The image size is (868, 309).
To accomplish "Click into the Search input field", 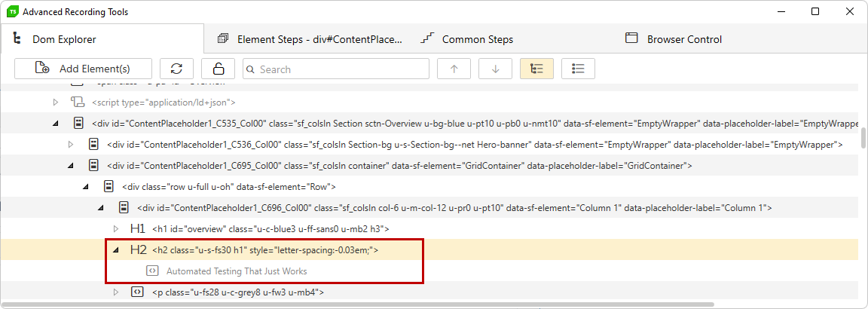I will pos(336,69).
